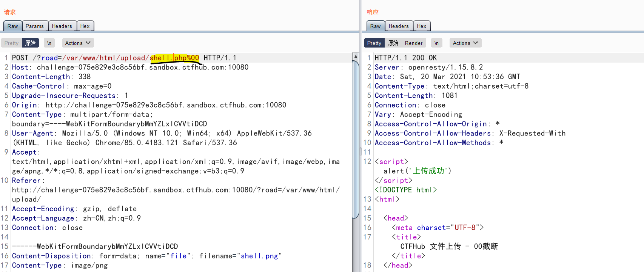644x272 pixels.
Task: Click response Content-Type text/html line
Action: pos(451,86)
